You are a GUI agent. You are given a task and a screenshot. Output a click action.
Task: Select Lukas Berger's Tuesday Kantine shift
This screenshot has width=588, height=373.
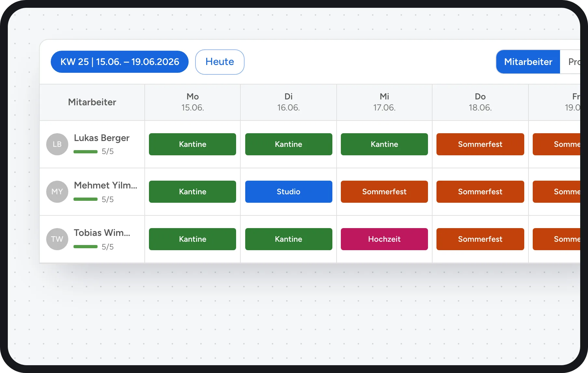[288, 144]
